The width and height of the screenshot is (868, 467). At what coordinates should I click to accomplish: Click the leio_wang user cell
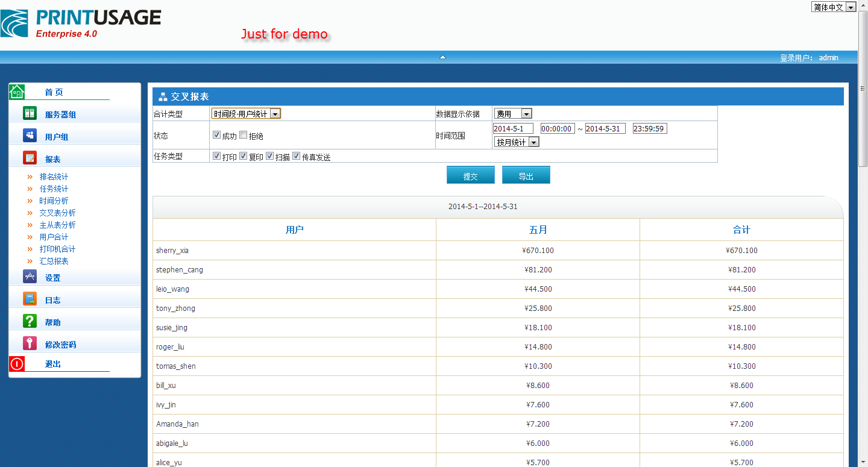294,289
